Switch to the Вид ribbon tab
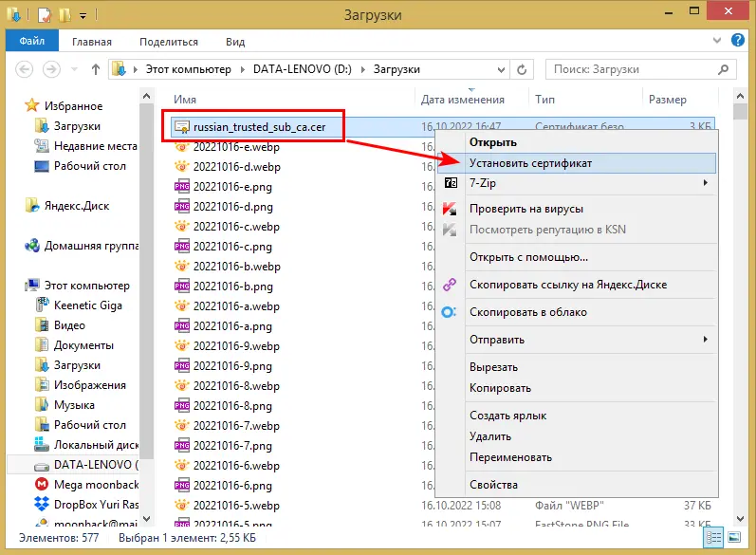 [235, 42]
